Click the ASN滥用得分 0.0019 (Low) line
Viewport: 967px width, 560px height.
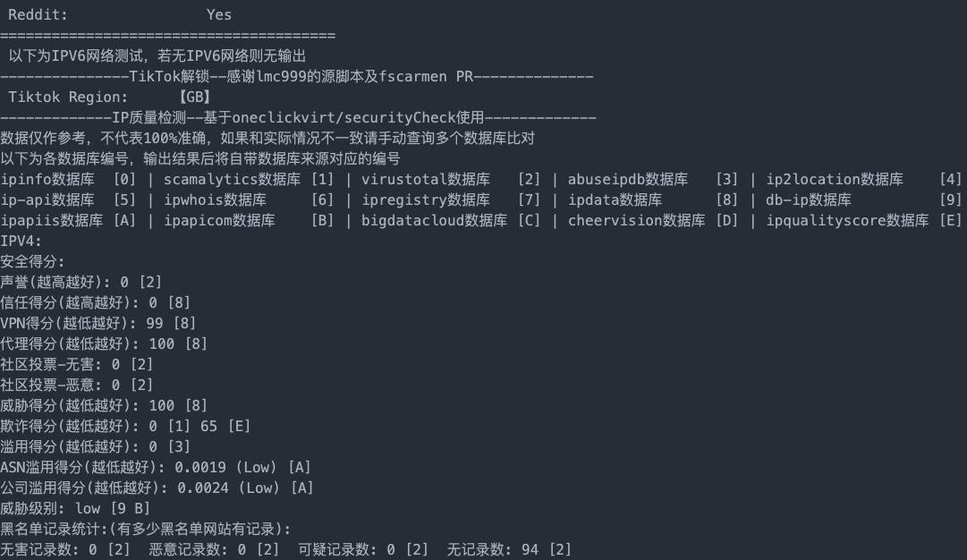click(156, 468)
